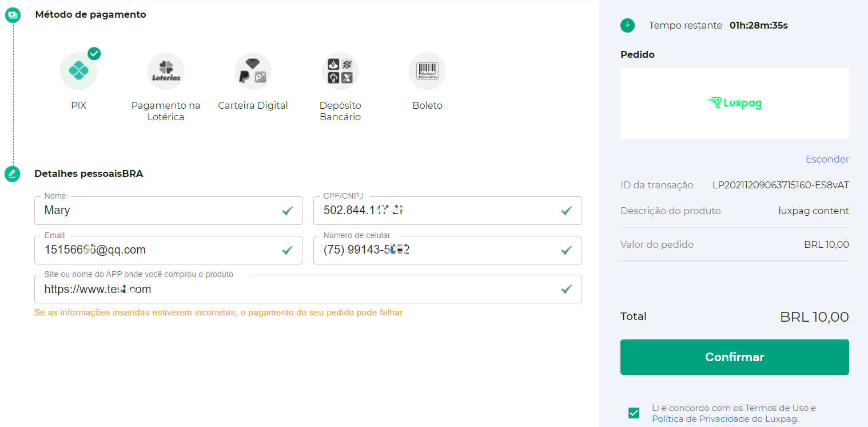
Task: Collapse order details with Esconder
Action: [x=827, y=159]
